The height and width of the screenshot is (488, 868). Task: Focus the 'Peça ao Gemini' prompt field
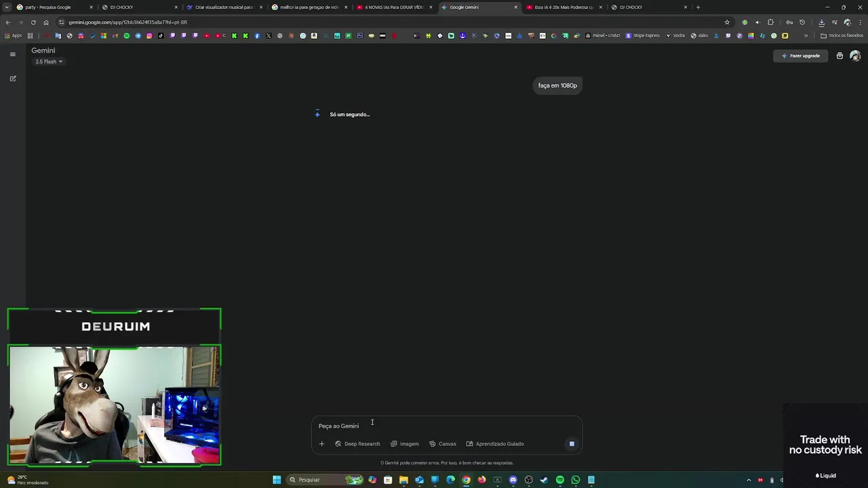pos(446,426)
